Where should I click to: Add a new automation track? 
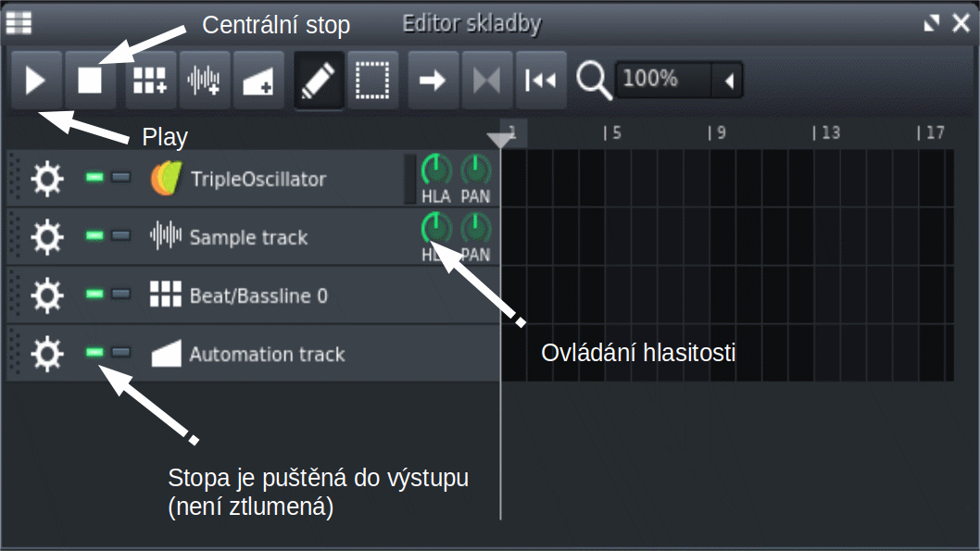click(258, 81)
